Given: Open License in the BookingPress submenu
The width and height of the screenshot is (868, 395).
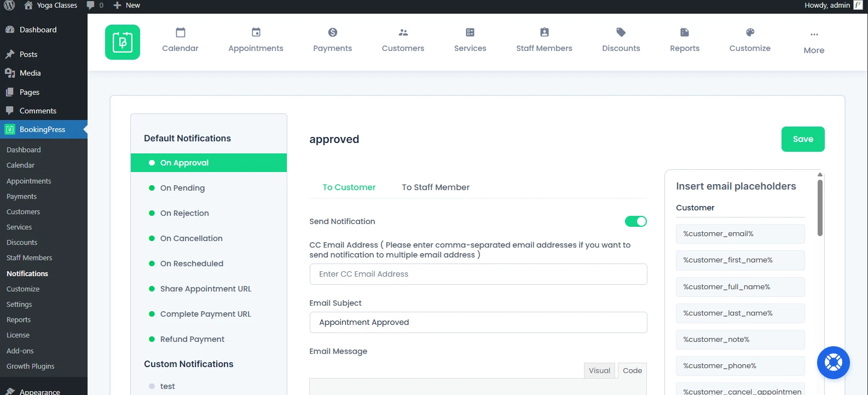Looking at the screenshot, I should [18, 335].
